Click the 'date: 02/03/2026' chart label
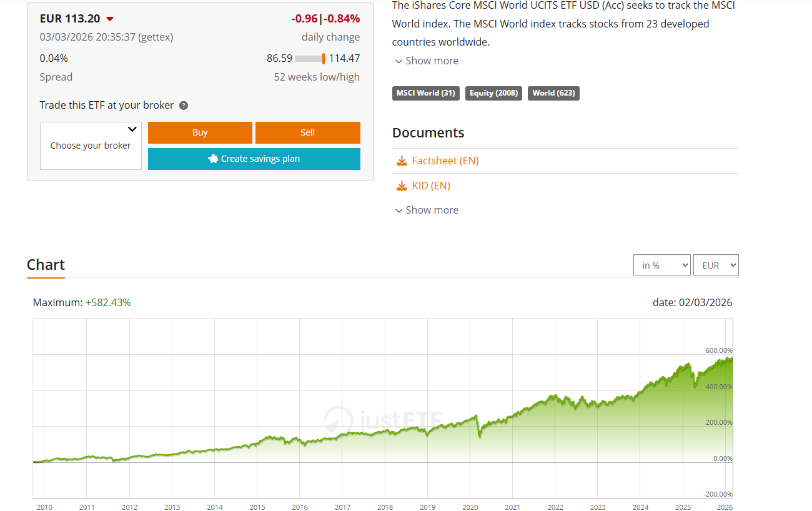Screen dimensions: 812x511 coord(692,302)
